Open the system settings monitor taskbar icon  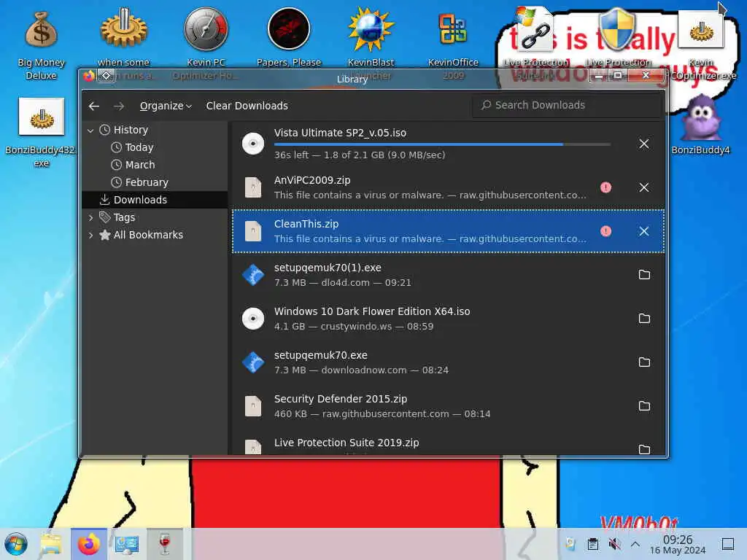[x=127, y=544]
